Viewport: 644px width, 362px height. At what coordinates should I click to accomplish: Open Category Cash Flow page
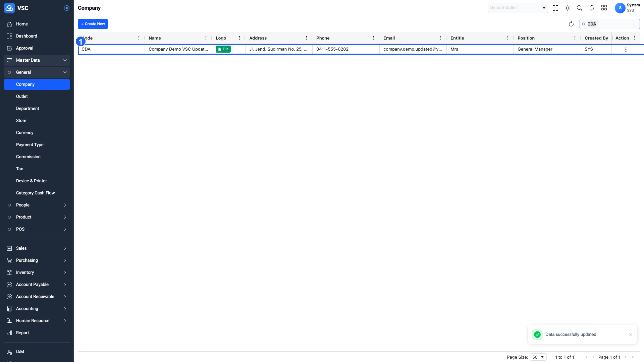(x=37, y=193)
